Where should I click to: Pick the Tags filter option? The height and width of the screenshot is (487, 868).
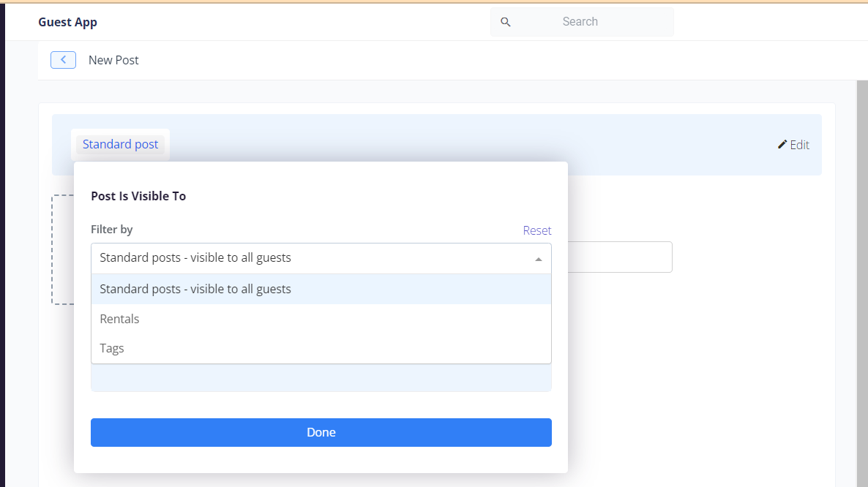click(x=112, y=348)
